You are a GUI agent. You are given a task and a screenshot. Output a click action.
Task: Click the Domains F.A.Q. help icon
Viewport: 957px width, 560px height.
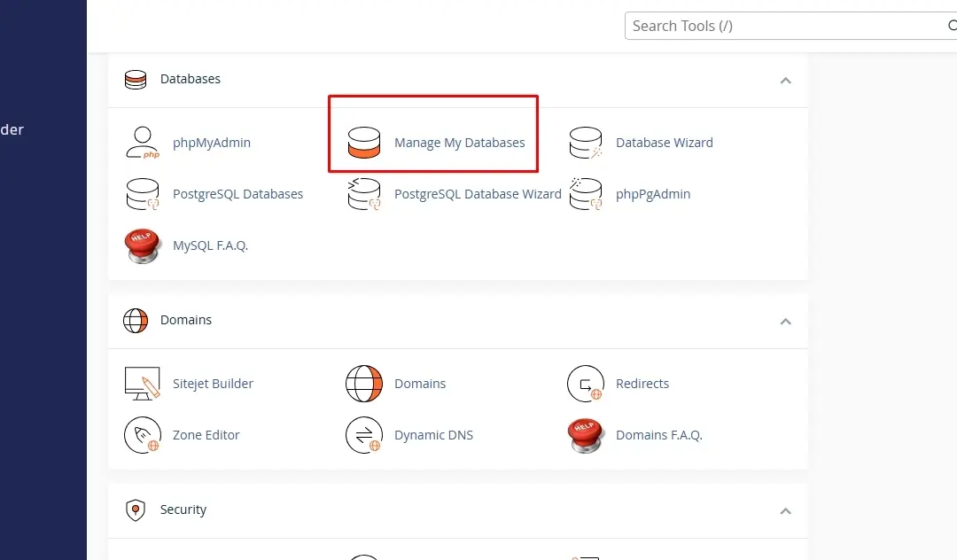tap(586, 436)
